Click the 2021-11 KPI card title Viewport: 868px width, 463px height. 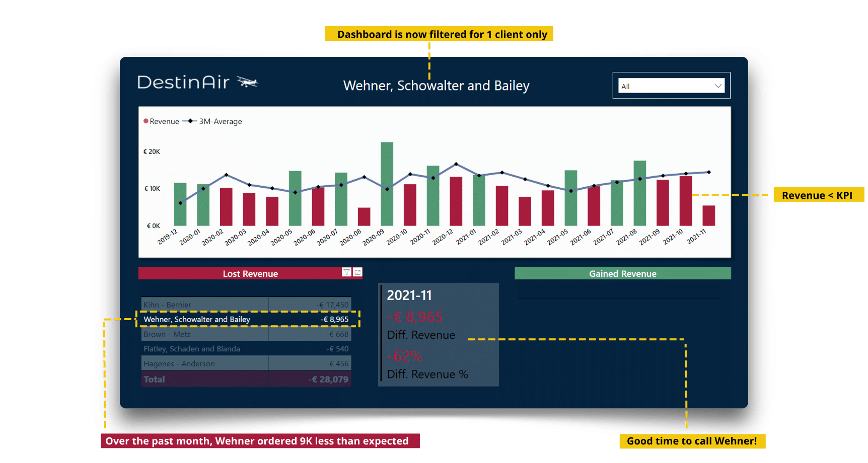[409, 295]
